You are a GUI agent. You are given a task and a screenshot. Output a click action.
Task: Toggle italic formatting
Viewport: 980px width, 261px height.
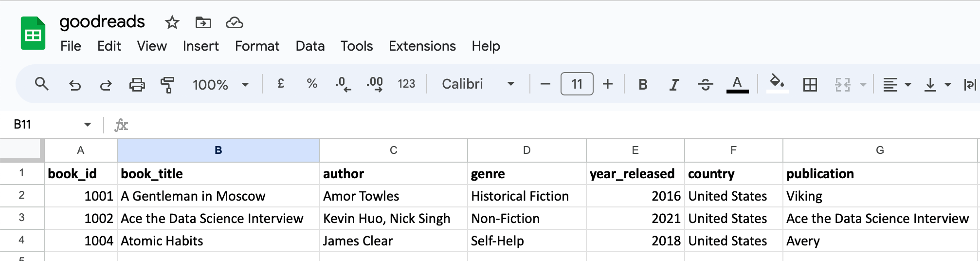click(674, 85)
